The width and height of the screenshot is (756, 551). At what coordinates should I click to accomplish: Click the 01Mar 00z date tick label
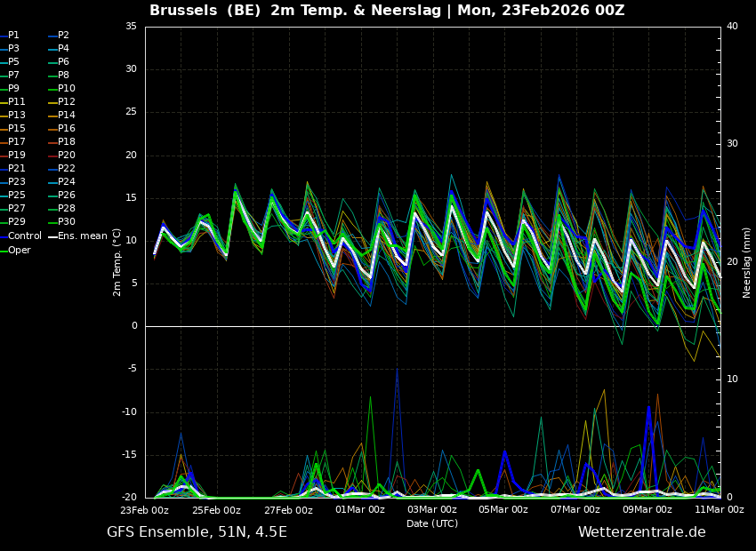coord(360,510)
